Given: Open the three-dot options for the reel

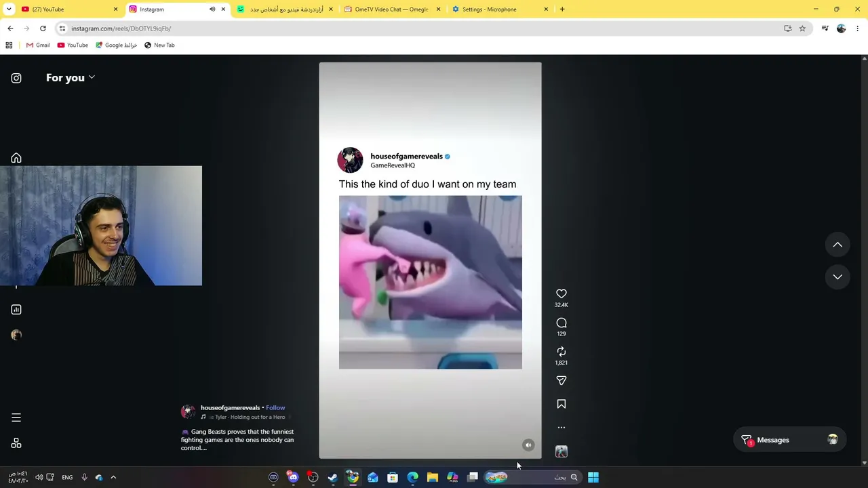Looking at the screenshot, I should [x=561, y=428].
